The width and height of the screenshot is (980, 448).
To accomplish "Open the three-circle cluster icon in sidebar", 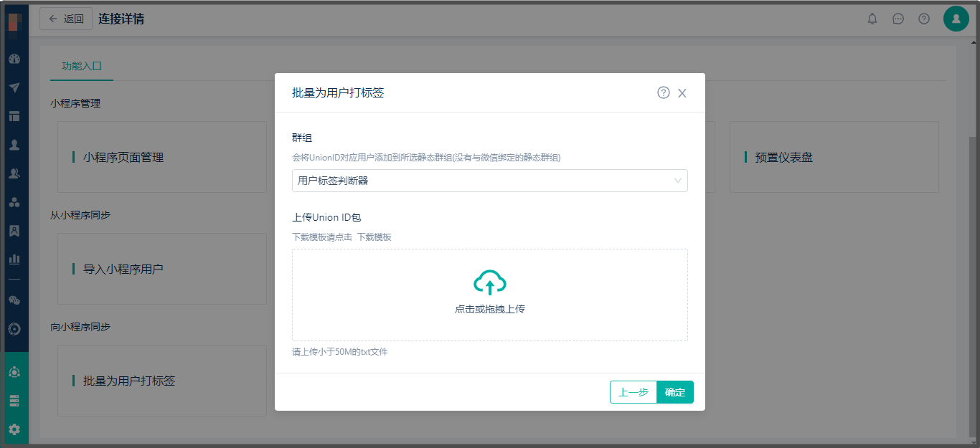I will (x=14, y=202).
